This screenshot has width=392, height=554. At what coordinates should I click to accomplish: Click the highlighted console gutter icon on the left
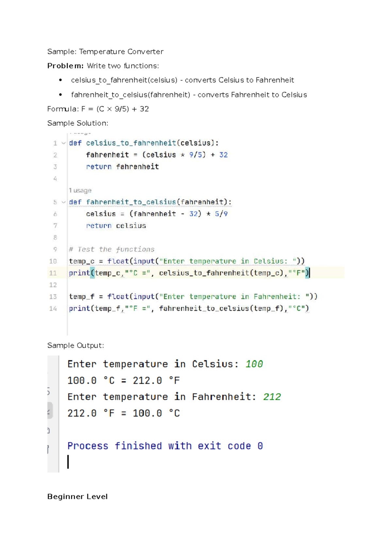[x=50, y=410]
